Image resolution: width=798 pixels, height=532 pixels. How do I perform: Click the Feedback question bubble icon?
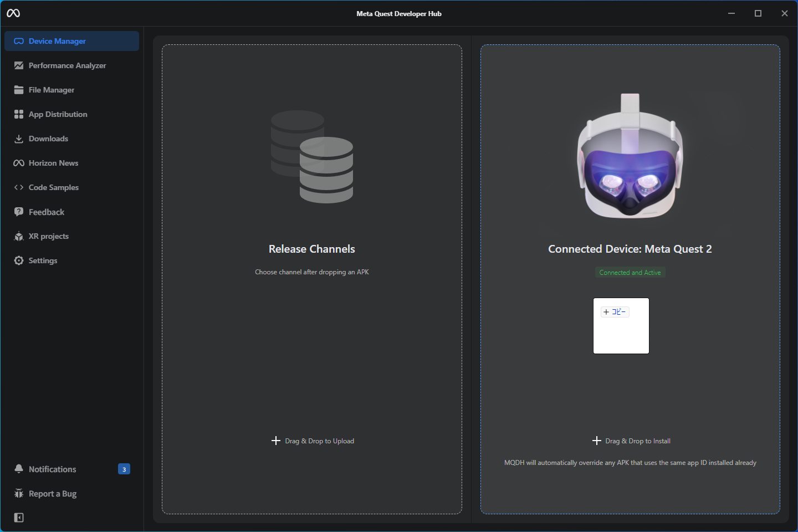point(19,212)
